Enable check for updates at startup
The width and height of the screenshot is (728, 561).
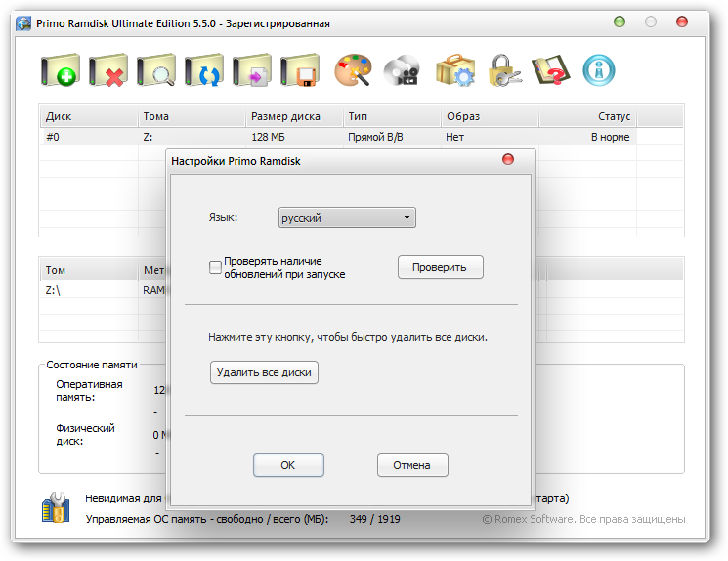pos(215,267)
